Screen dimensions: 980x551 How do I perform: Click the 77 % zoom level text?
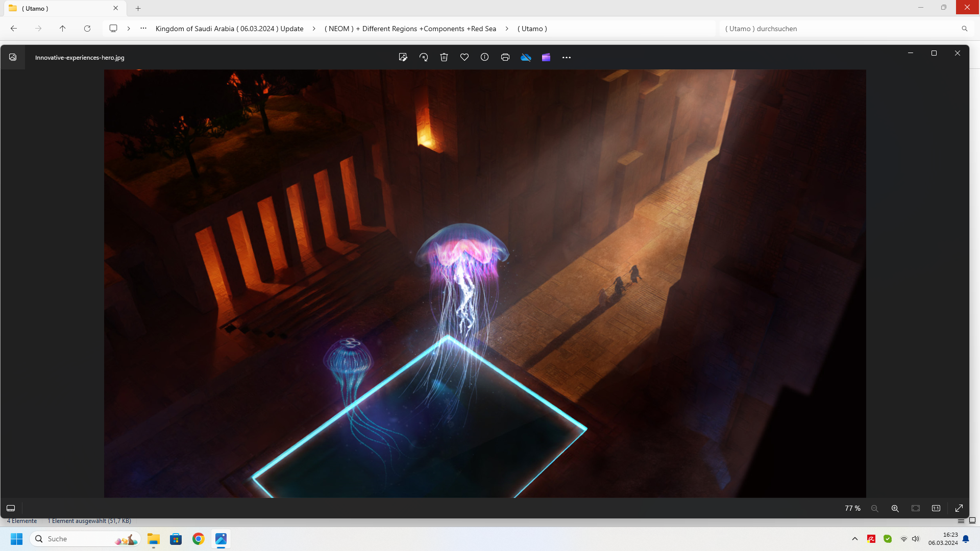852,508
